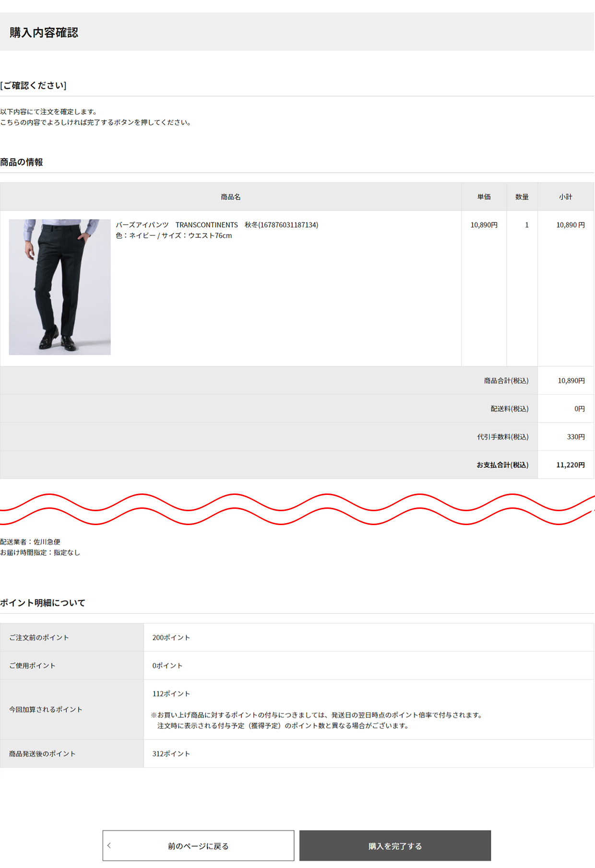Click the 200ポイント balance value
595x868 pixels.
pos(171,637)
